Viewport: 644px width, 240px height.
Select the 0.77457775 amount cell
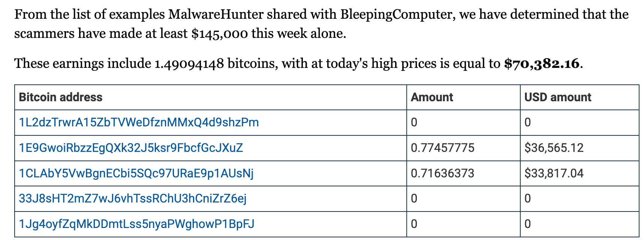pyautogui.click(x=463, y=148)
